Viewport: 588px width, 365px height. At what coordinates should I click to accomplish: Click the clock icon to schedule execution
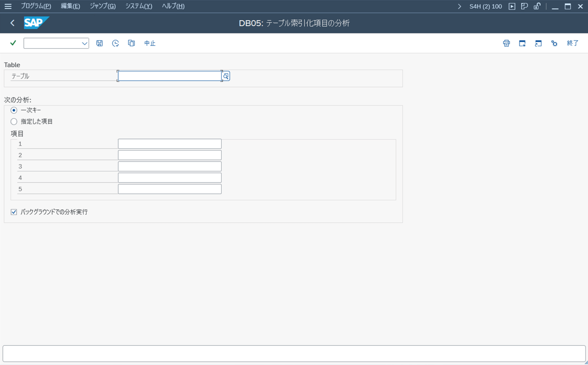click(115, 43)
